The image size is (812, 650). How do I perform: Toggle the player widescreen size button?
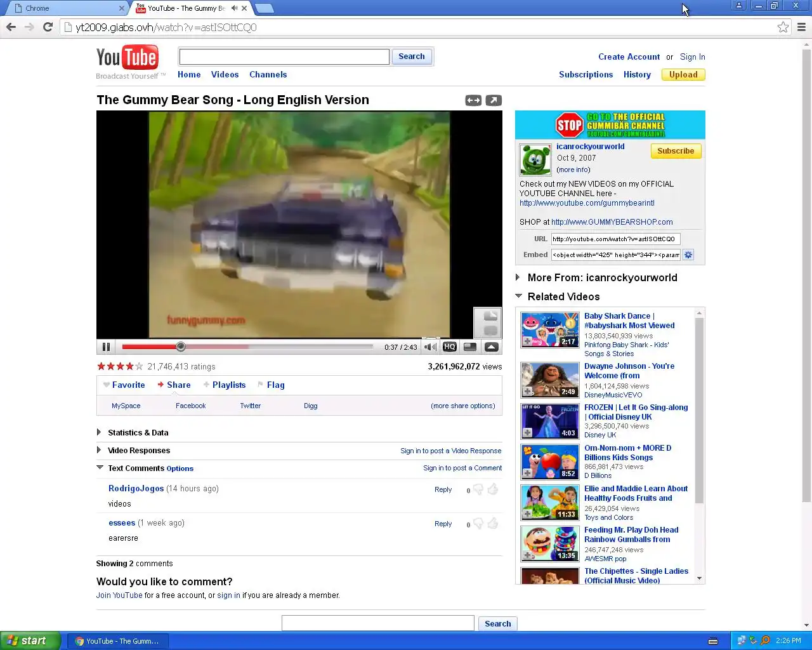coord(470,347)
